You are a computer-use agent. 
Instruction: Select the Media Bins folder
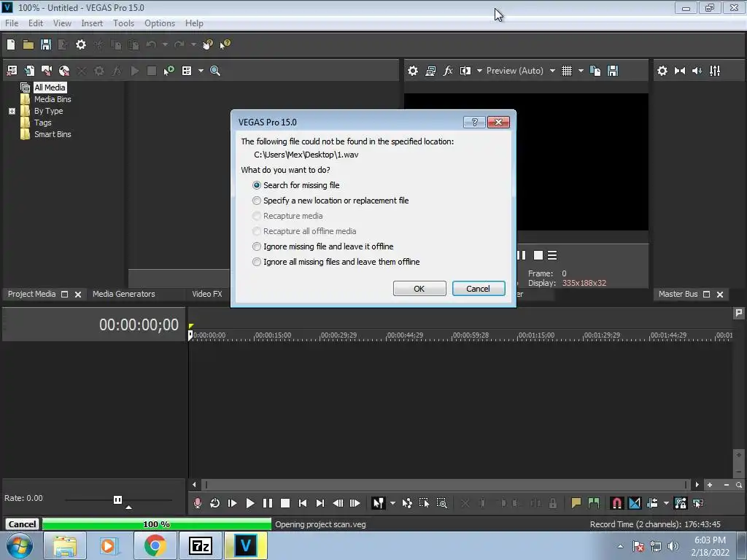(x=53, y=99)
